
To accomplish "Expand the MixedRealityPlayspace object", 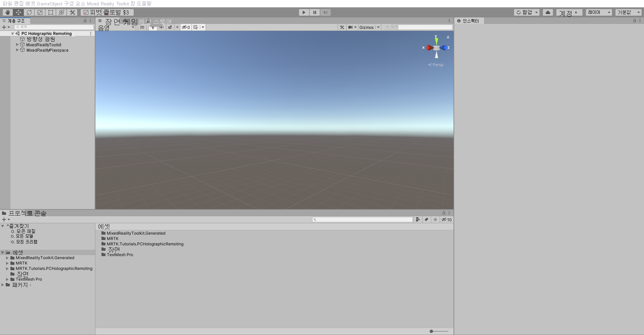I will [x=17, y=50].
